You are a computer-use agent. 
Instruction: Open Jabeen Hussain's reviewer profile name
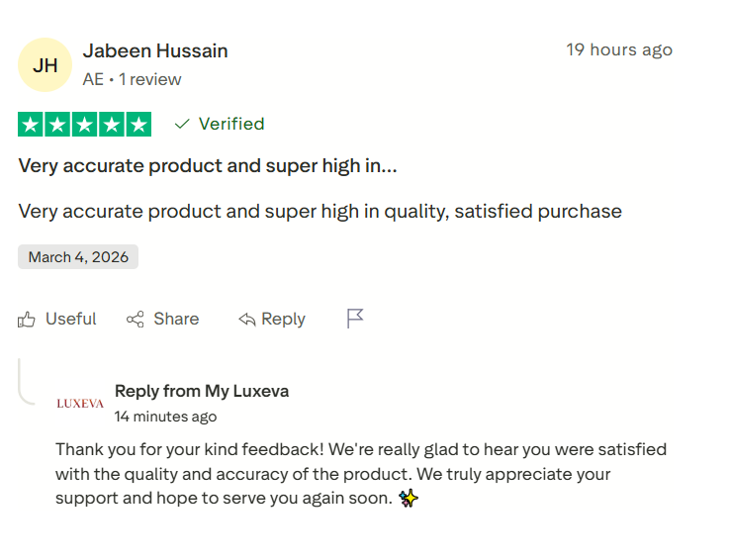(x=155, y=50)
